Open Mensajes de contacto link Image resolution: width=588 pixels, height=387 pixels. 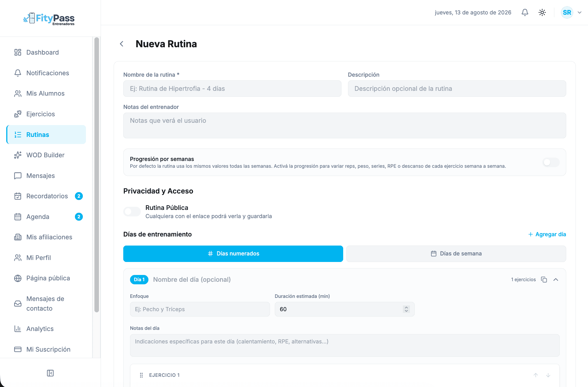(x=46, y=304)
